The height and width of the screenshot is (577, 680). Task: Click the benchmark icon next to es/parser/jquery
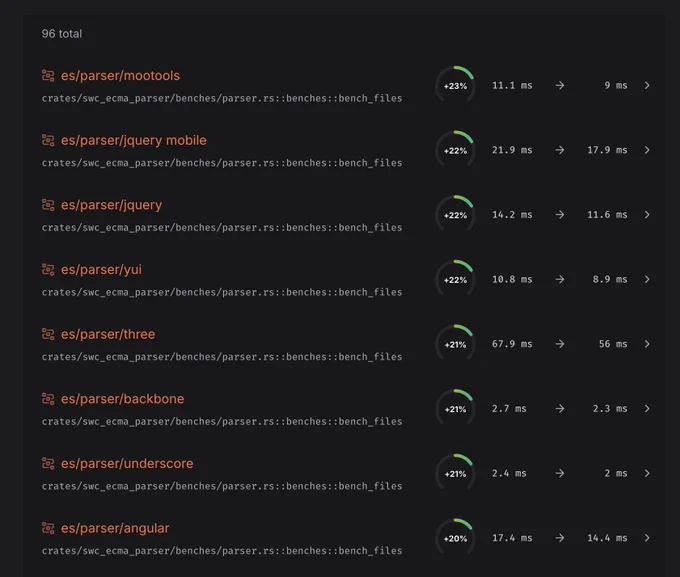48,205
